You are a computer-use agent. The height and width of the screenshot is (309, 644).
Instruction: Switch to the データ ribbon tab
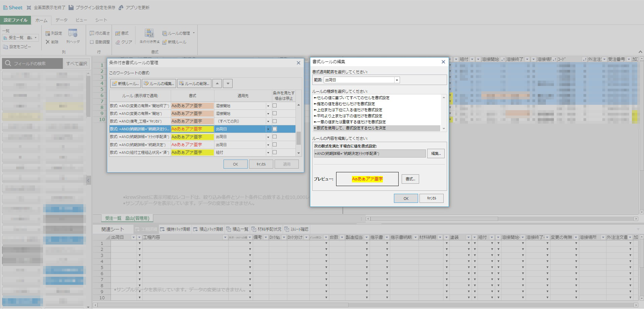click(62, 20)
